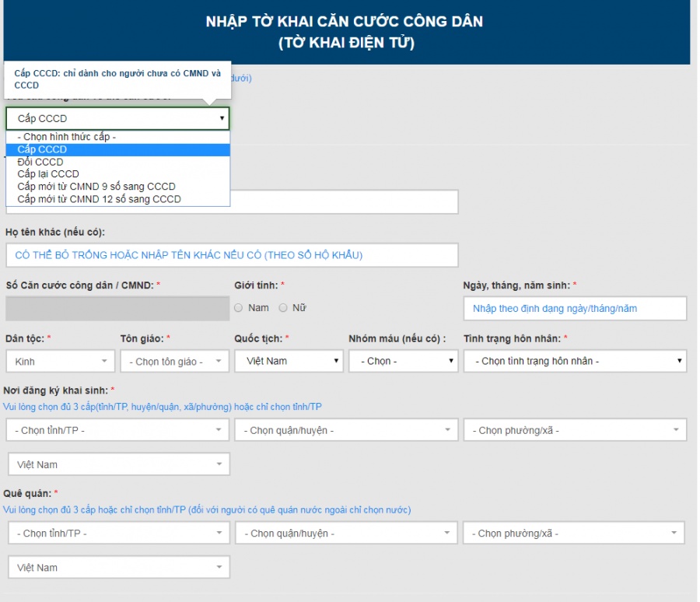Open Quê quán Chọn tỉnh/TP dropdown
Viewport: 700px width, 602px height.
tap(119, 533)
